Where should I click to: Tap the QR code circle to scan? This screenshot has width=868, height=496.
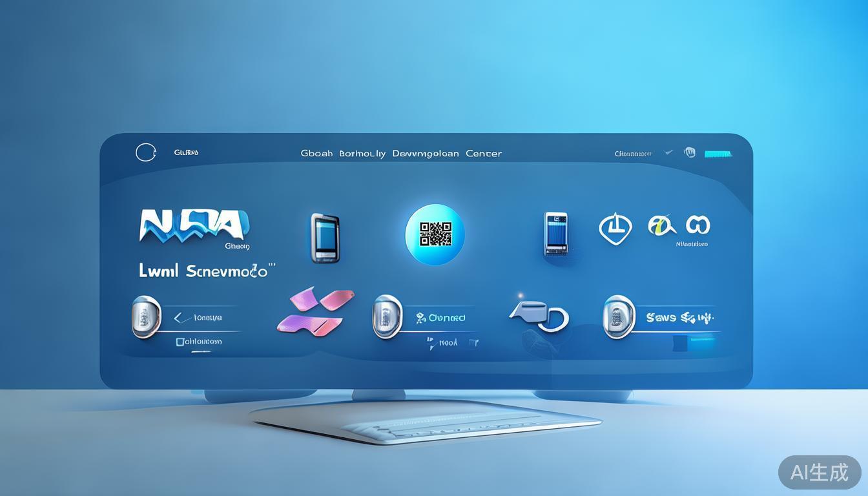coord(435,234)
